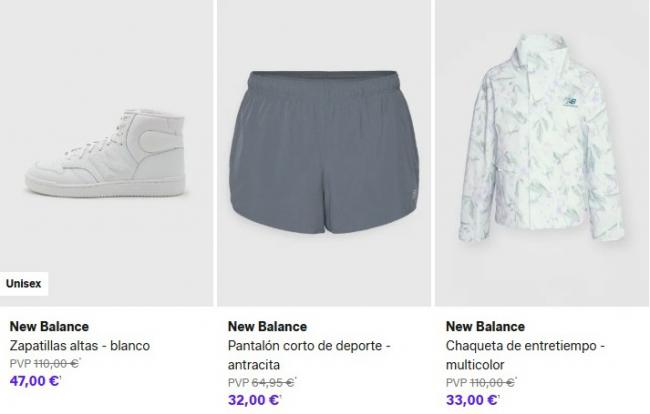Open Chaqueta de entretiempo - multicolor title

525,355
